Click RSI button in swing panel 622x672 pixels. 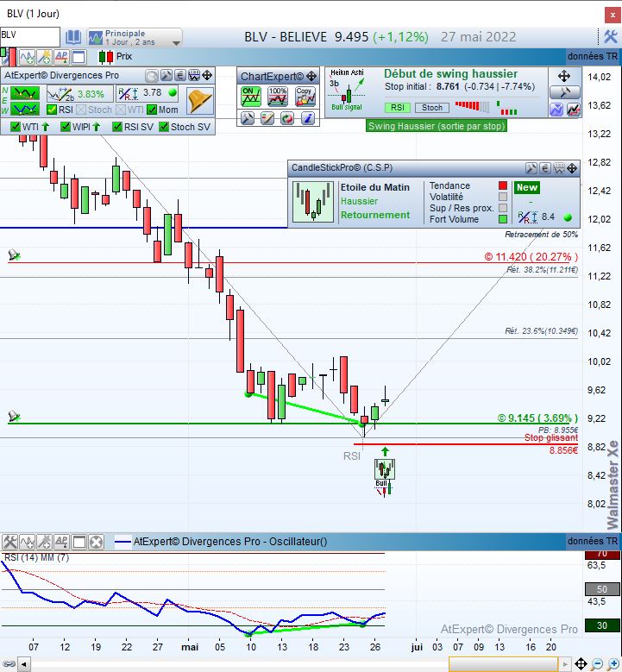pos(398,108)
